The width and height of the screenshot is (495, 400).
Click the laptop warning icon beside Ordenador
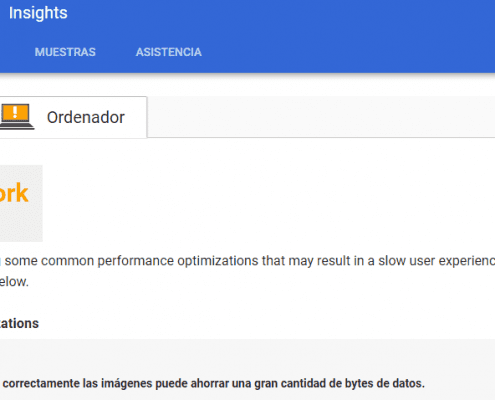17,116
